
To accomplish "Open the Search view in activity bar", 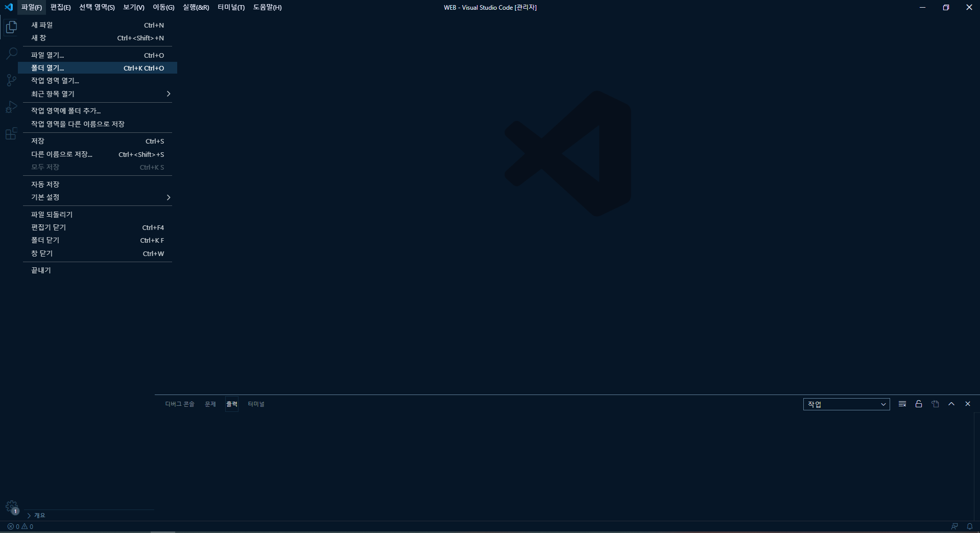I will coord(11,54).
